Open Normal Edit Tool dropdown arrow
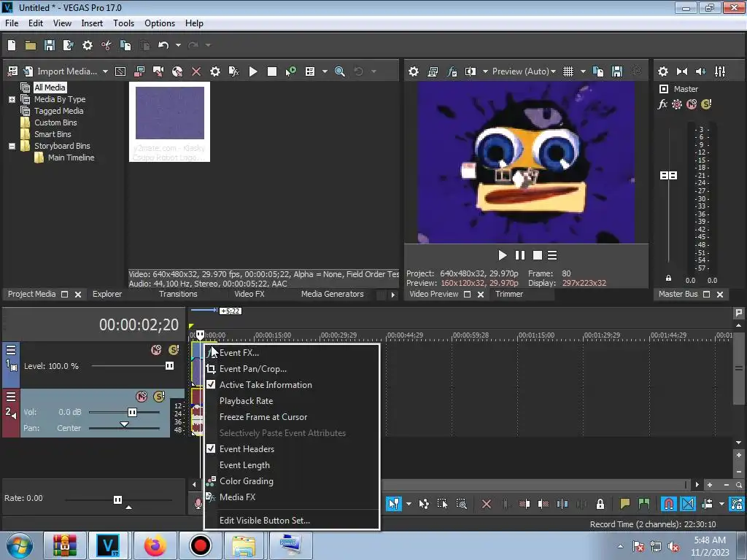Screen dimensions: 747x560 409,504
